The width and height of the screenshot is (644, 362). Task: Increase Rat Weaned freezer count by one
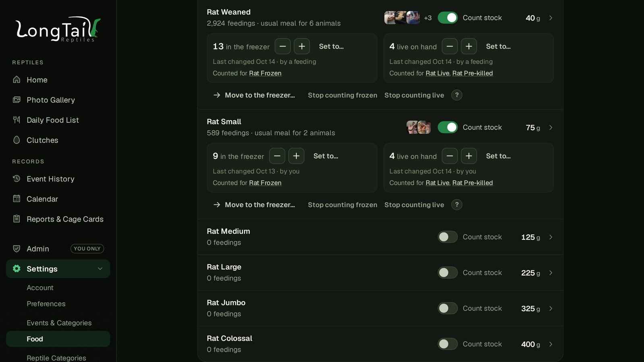(302, 46)
